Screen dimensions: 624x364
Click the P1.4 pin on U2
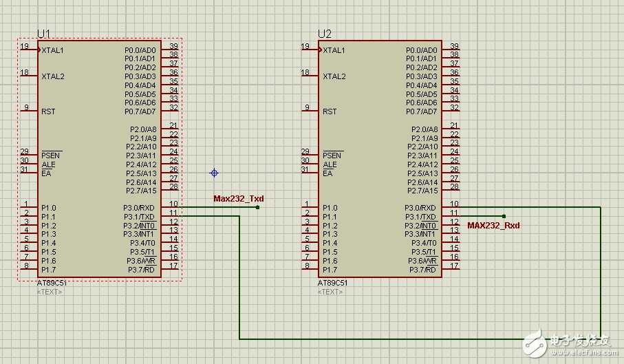tap(330, 243)
